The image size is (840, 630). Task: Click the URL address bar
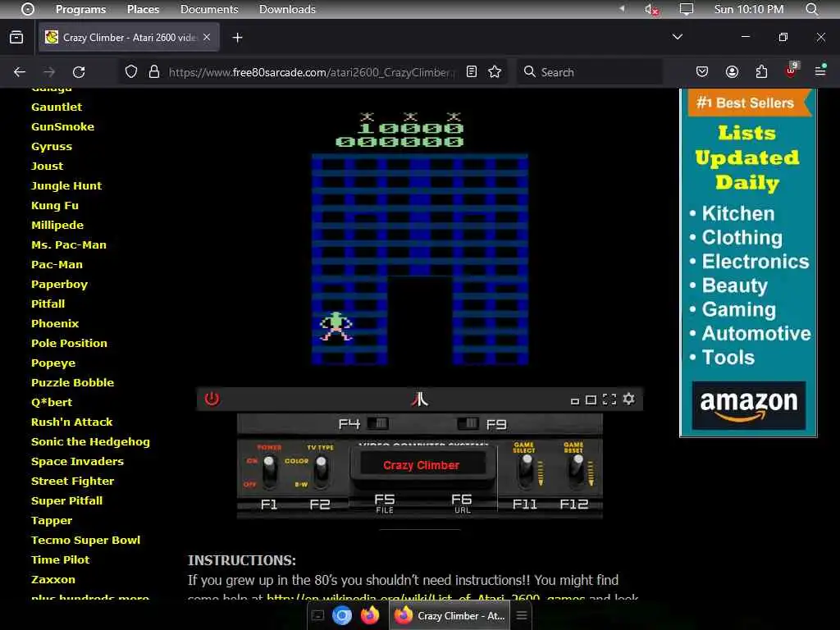pos(309,72)
